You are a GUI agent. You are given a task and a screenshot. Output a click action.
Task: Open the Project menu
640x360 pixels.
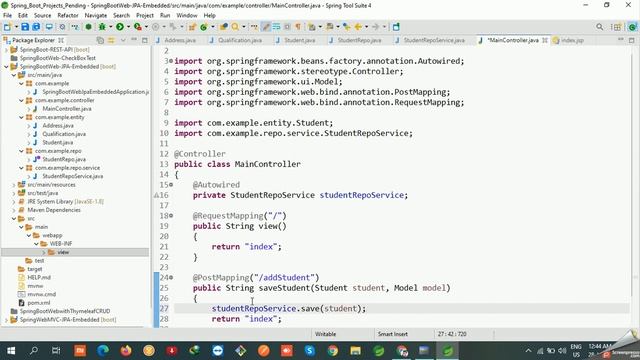coord(145,15)
